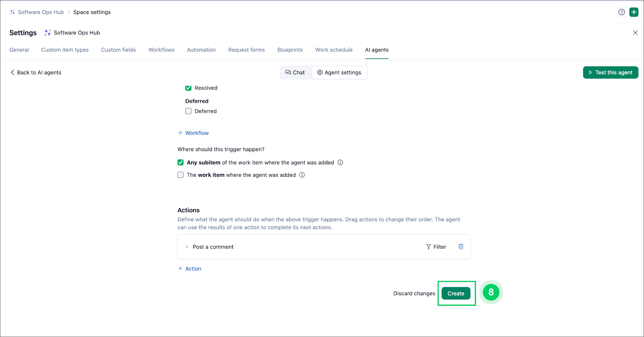This screenshot has width=644, height=337.
Task: Enable the work item trigger checkbox
Action: 181,175
